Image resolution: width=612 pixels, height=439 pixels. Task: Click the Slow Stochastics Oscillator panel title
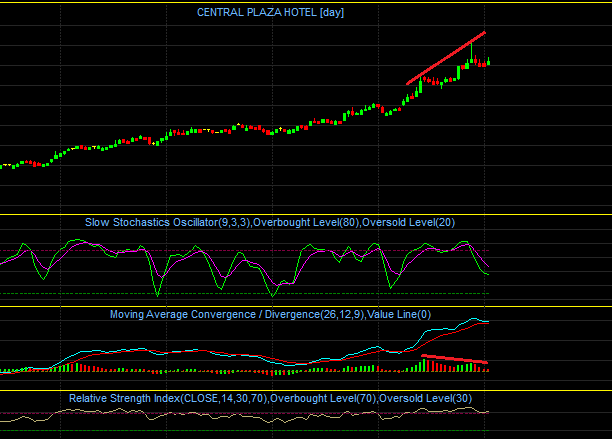pos(270,222)
